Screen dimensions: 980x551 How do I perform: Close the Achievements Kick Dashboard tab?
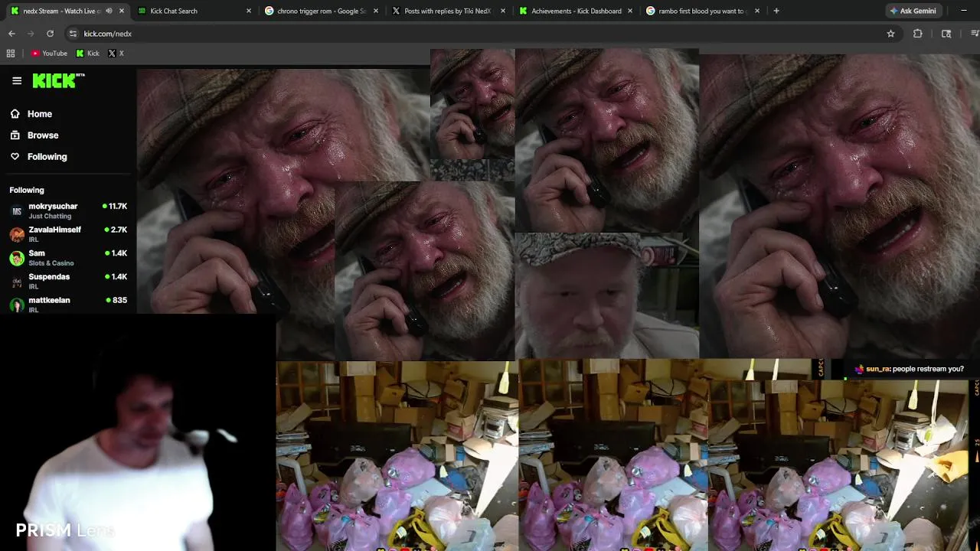pos(629,11)
